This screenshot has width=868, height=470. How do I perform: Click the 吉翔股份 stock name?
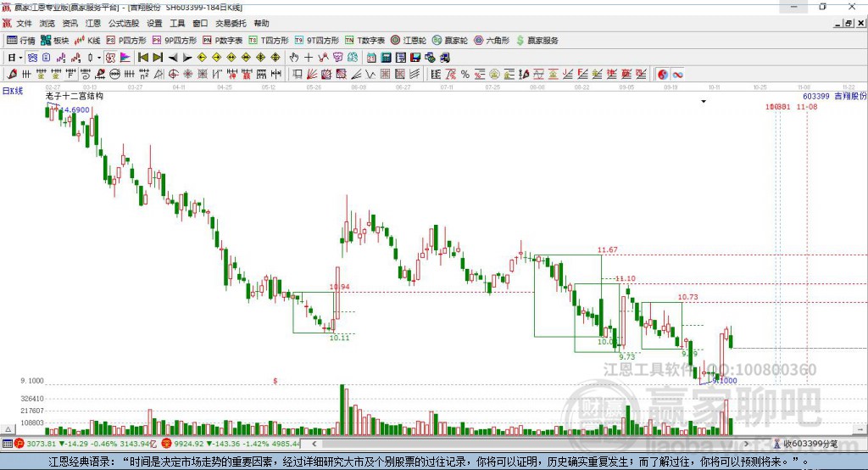pos(850,96)
